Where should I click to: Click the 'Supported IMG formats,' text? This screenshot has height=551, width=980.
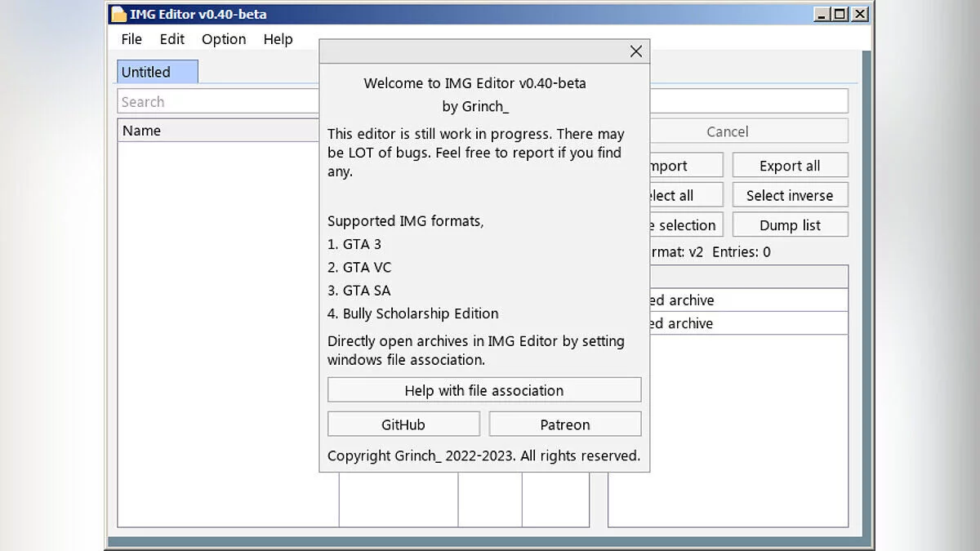coord(406,221)
